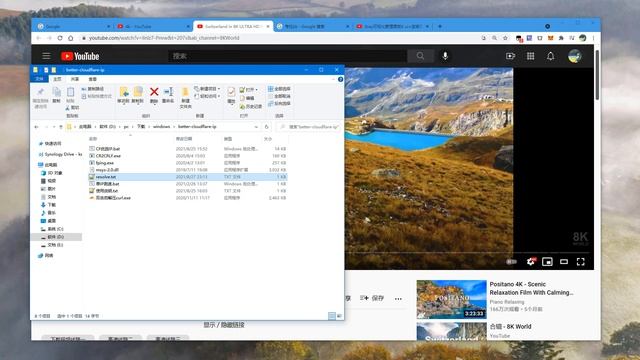Click Select none in Explorer ribbon
Screen dimensions: 640x360
(280, 96)
